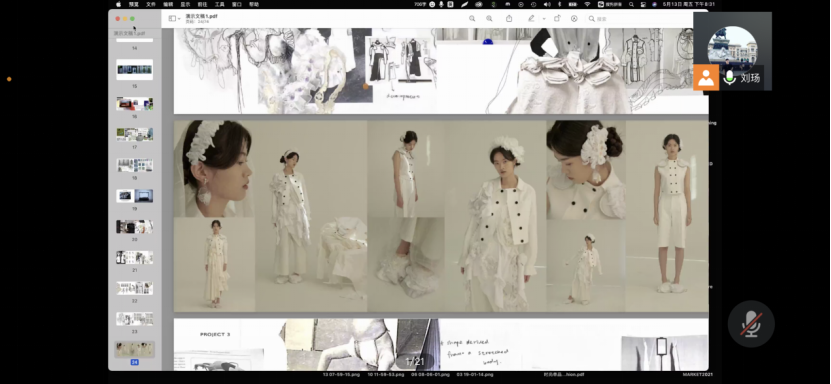Select the highlight pen tool
The height and width of the screenshot is (384, 831).
[x=531, y=19]
